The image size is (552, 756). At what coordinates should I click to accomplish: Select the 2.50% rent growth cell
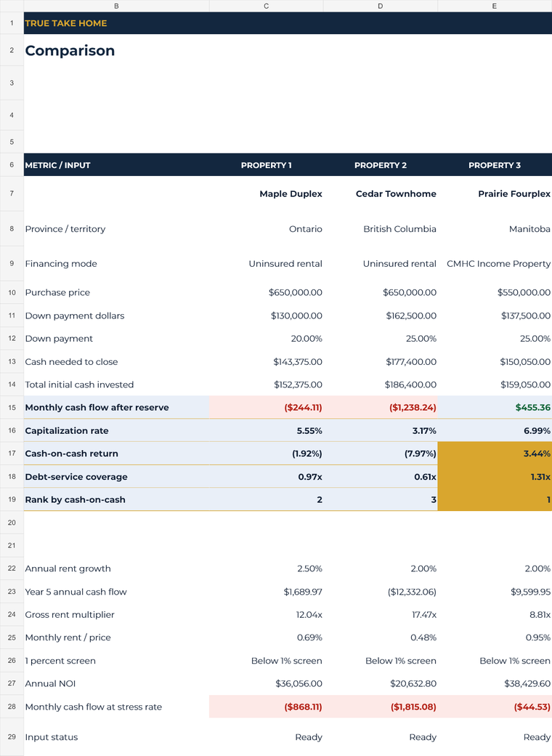pyautogui.click(x=266, y=568)
